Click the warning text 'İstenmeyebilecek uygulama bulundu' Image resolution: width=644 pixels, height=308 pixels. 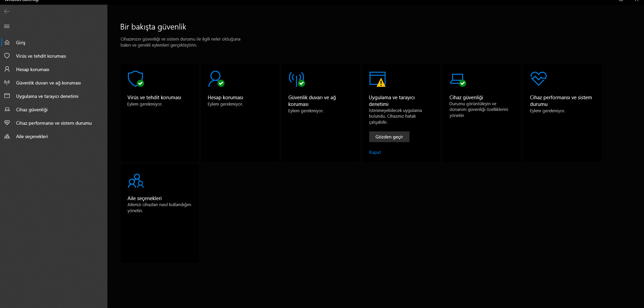395,116
